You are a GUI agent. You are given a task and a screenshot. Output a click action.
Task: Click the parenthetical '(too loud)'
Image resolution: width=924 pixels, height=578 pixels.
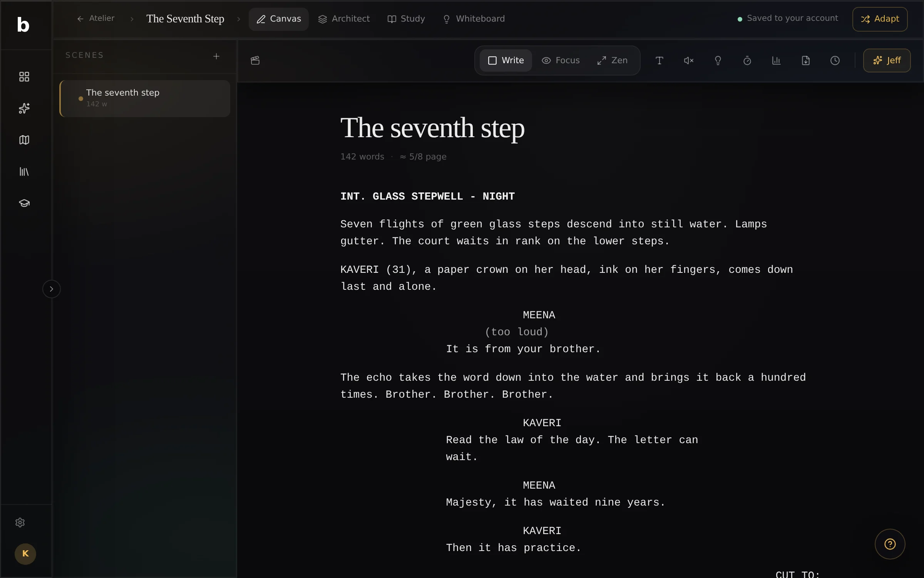click(516, 332)
